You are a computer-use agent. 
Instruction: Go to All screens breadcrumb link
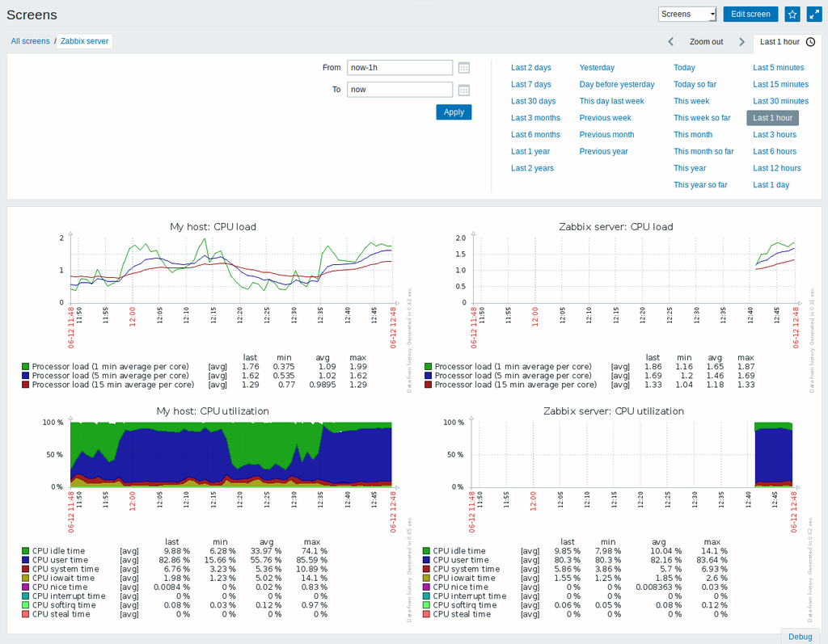[x=30, y=41]
